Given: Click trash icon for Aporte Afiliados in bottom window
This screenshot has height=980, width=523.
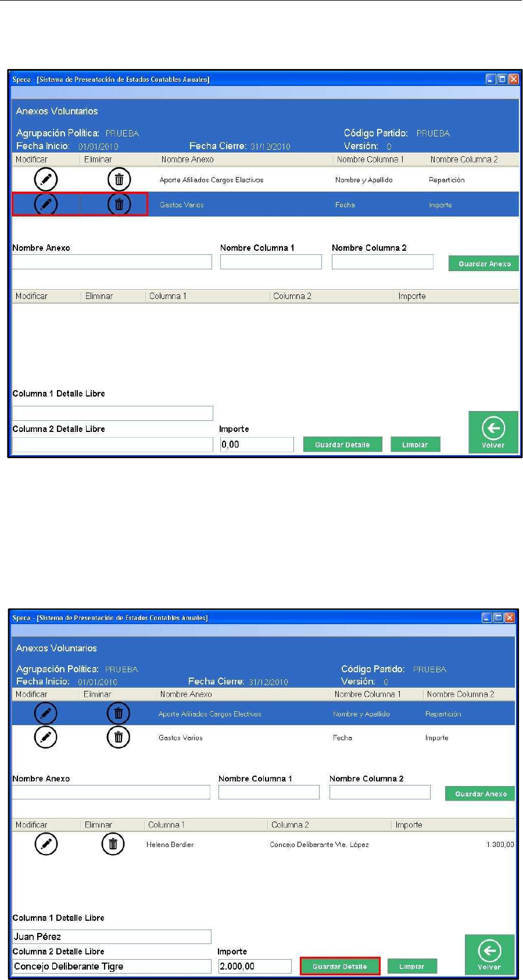Looking at the screenshot, I should coord(119,713).
